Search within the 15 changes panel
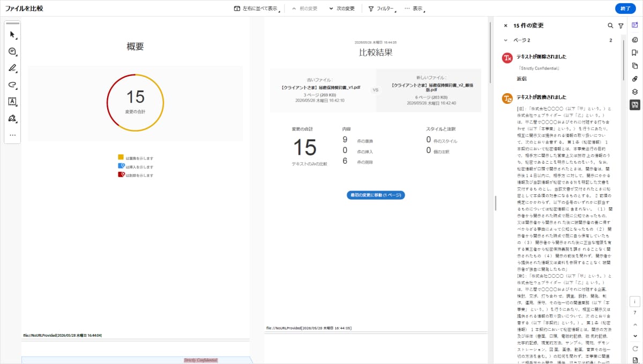 (610, 25)
